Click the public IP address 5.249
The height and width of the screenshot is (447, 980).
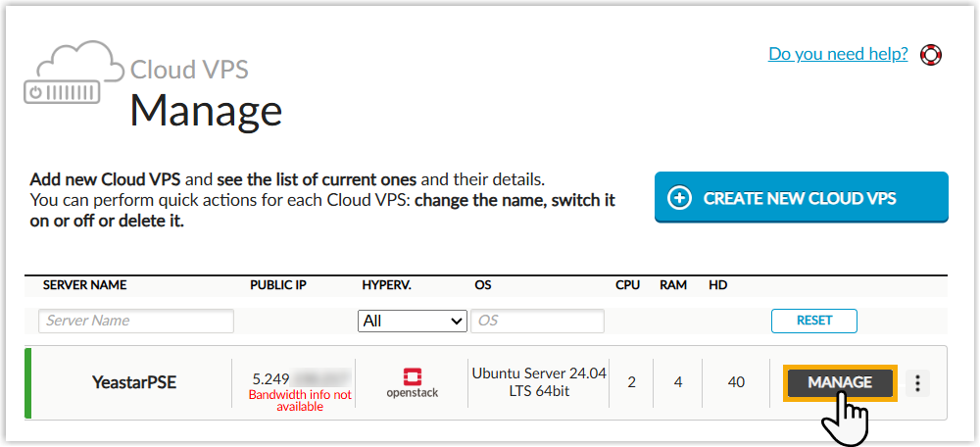tap(270, 377)
